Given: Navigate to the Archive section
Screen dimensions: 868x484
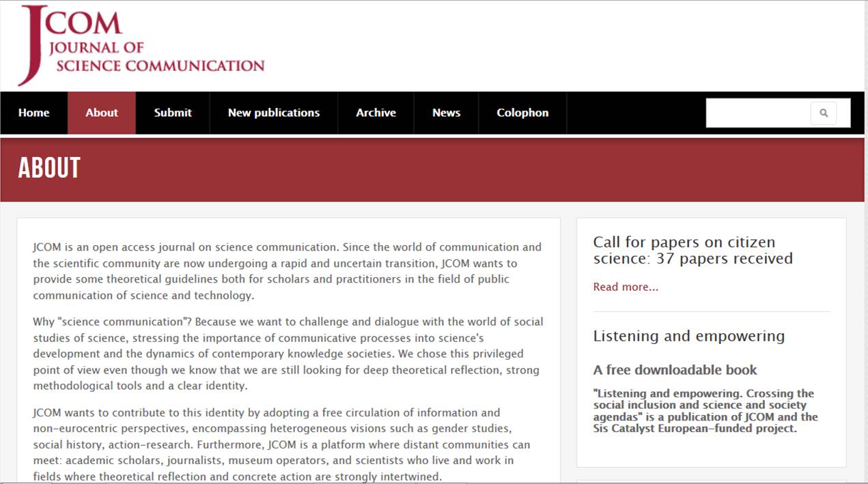Looking at the screenshot, I should (376, 113).
